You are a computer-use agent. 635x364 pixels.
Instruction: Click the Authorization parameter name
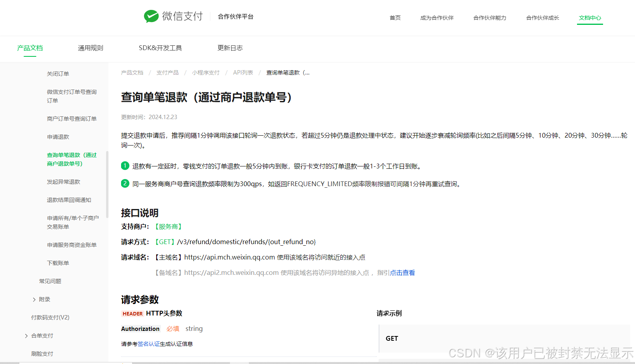coord(140,329)
